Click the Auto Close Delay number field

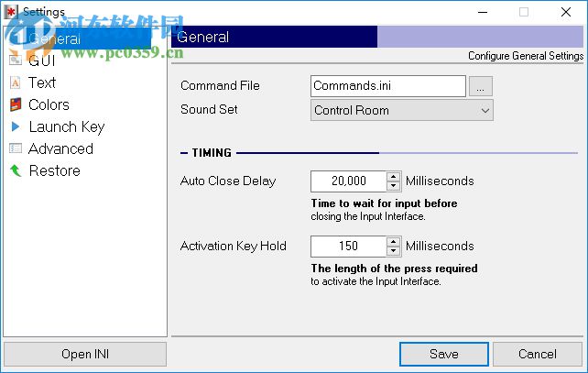[x=349, y=181]
